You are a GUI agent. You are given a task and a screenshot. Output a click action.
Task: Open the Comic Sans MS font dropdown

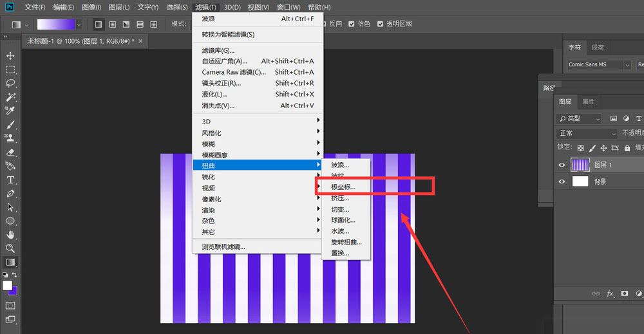627,65
